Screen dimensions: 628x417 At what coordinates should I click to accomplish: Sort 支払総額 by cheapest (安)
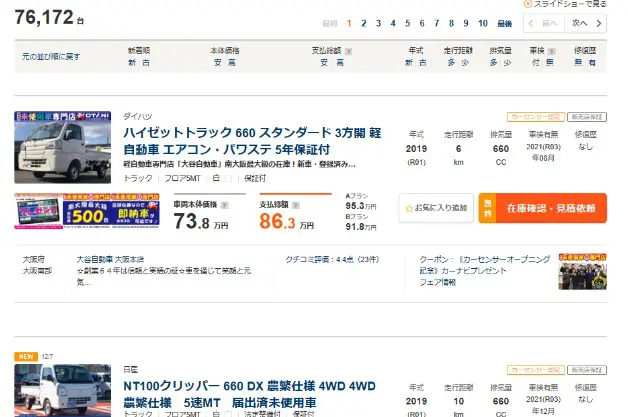[x=324, y=63]
